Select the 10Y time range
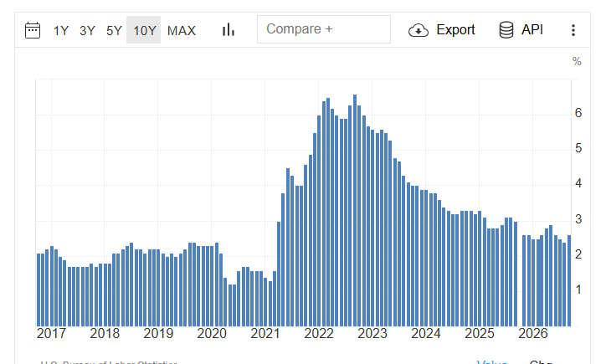 [x=144, y=30]
